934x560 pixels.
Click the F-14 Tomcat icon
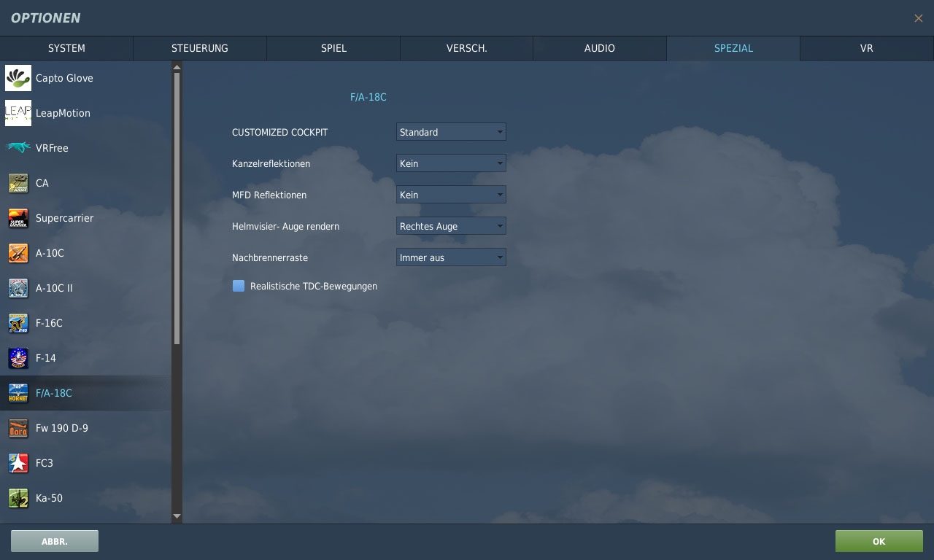pyautogui.click(x=18, y=358)
